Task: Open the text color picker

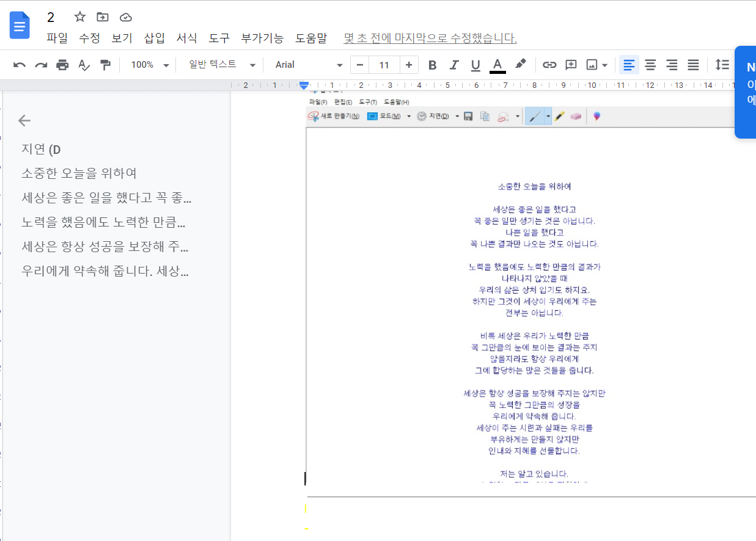Action: point(497,65)
